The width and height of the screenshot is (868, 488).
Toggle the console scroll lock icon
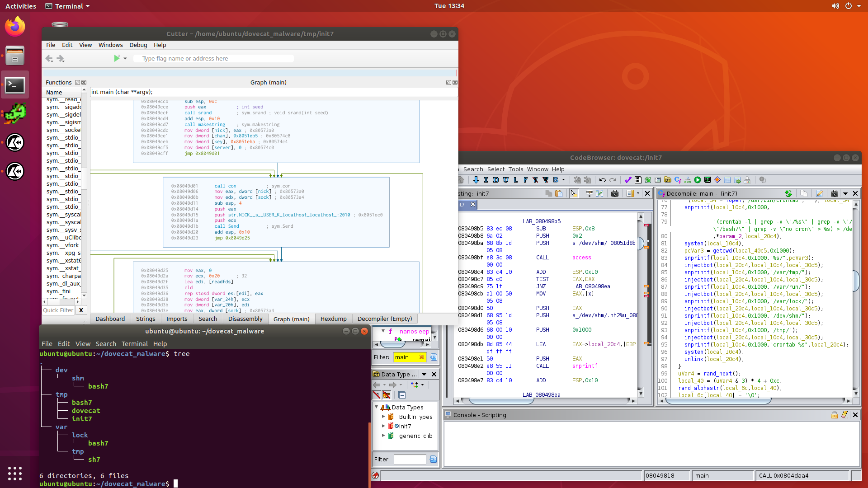(835, 415)
